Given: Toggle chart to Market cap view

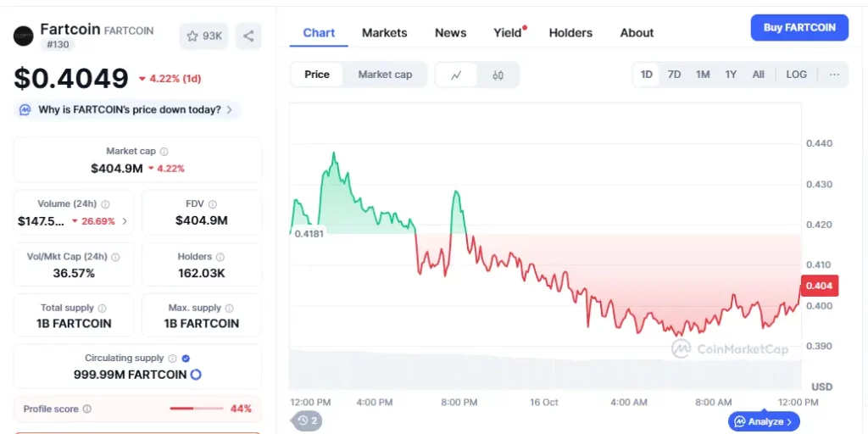Looking at the screenshot, I should [385, 75].
